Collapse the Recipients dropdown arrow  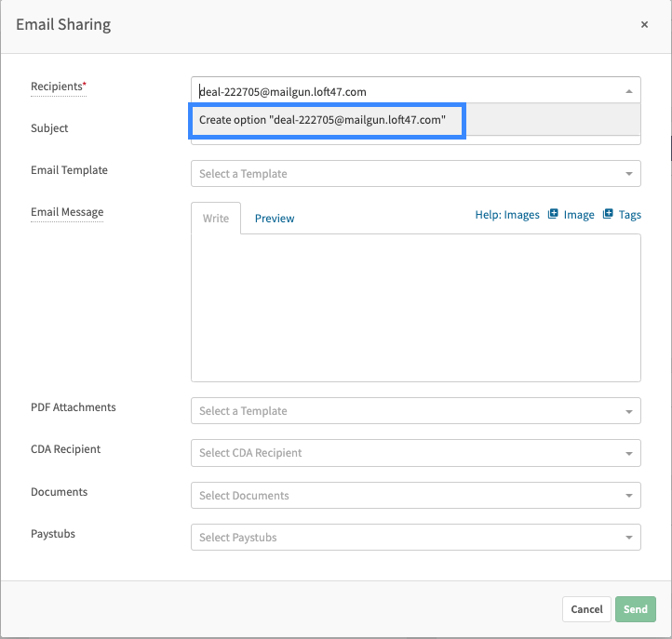628,91
